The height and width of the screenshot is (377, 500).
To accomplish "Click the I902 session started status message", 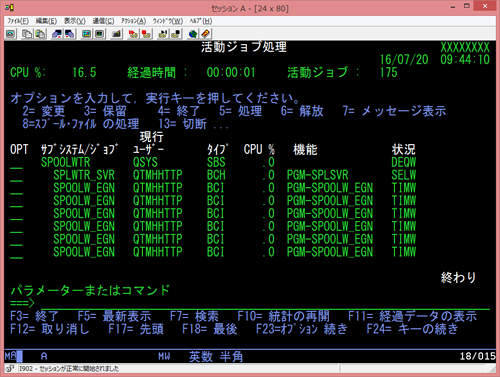I will point(69,369).
